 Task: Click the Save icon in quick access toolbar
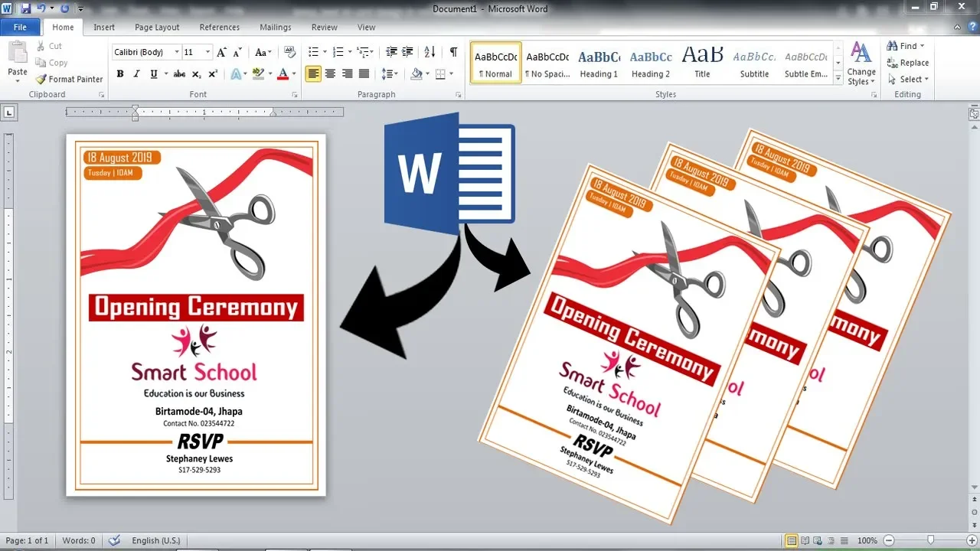[25, 8]
